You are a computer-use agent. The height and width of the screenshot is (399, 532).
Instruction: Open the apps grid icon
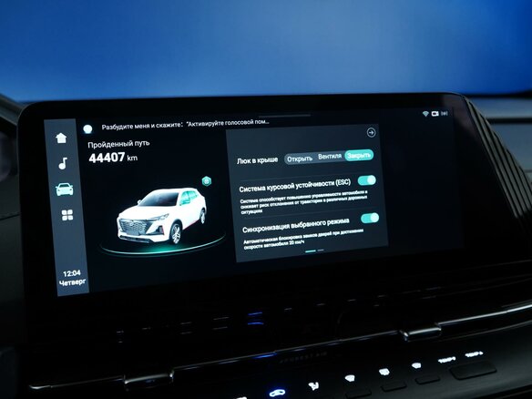click(x=67, y=215)
